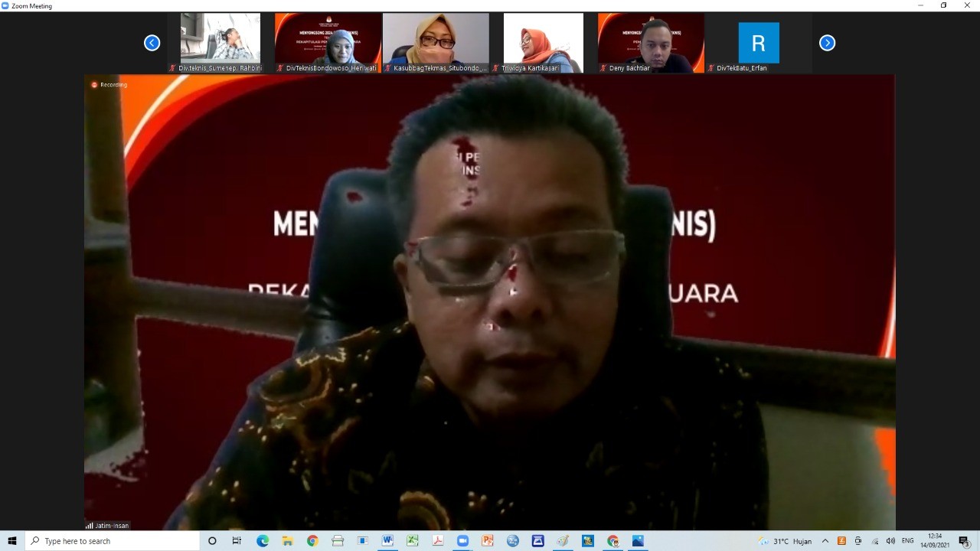980x551 pixels.
Task: Expand the hidden system tray icons
Action: click(x=825, y=541)
